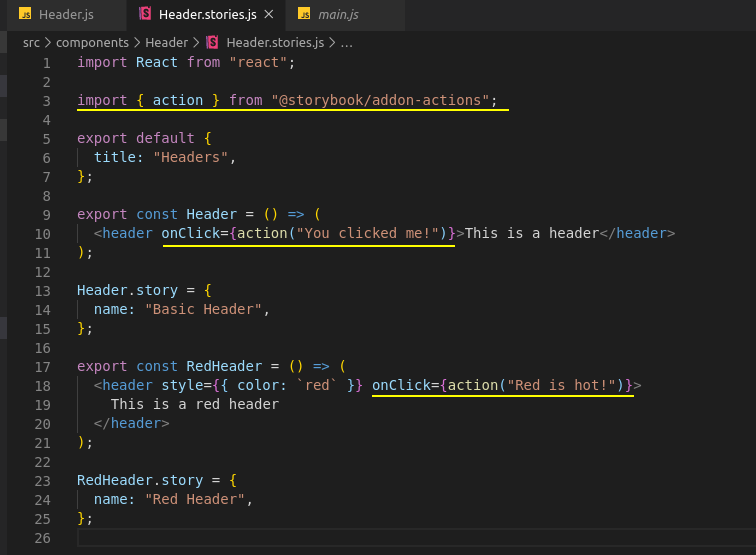Click the Storybook icon on Header.stories.js tab
The image size is (756, 555).
[145, 14]
